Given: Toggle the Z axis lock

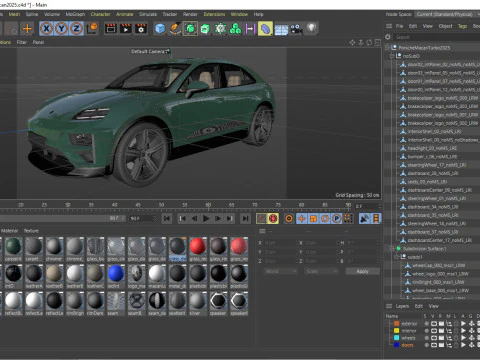Looking at the screenshot, I should (x=76, y=29).
